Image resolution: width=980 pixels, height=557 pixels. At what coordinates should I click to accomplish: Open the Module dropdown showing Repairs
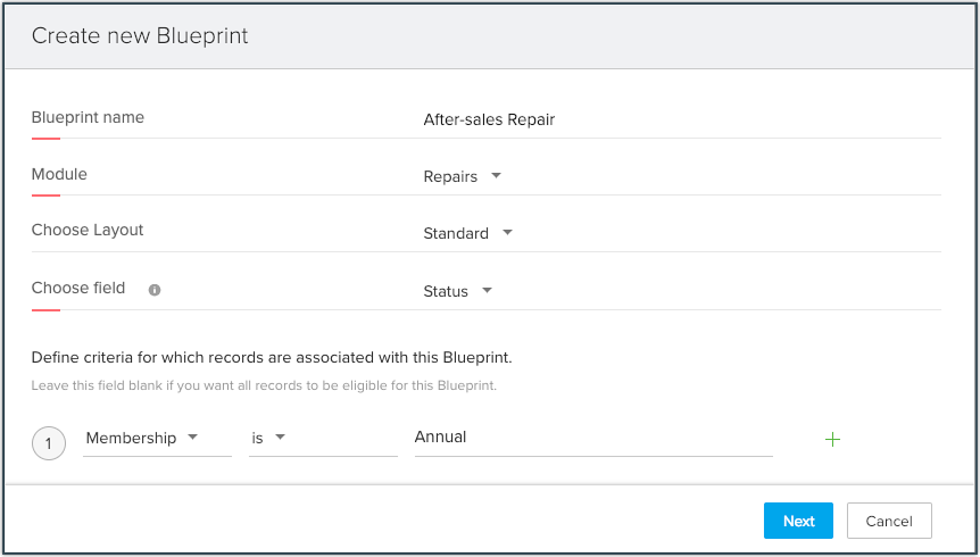(x=451, y=177)
